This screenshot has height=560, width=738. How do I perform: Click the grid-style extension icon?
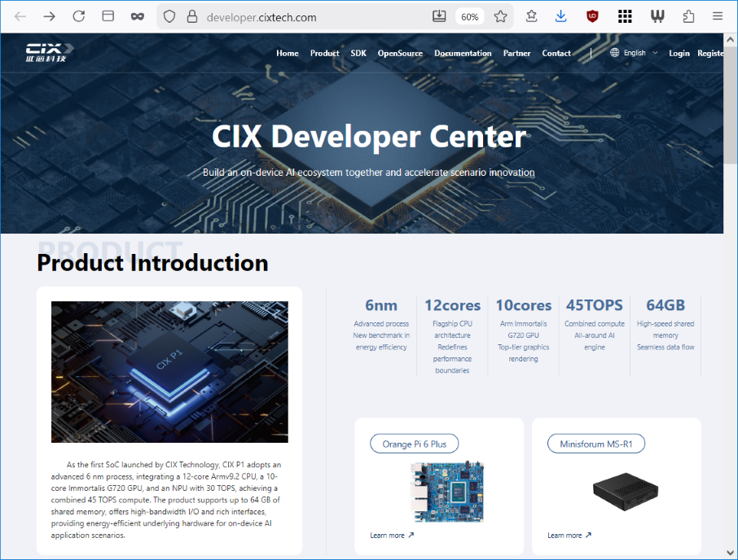[x=624, y=16]
